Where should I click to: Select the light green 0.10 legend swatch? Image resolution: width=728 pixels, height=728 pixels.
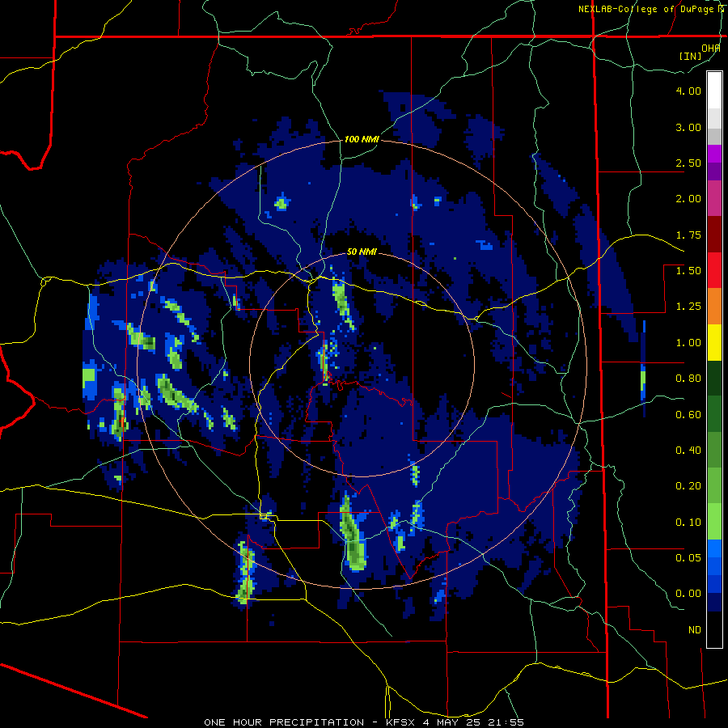coord(714,522)
